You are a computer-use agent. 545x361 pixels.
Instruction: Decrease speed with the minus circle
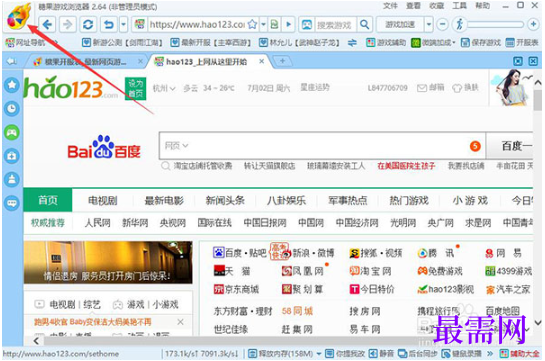tap(442, 24)
